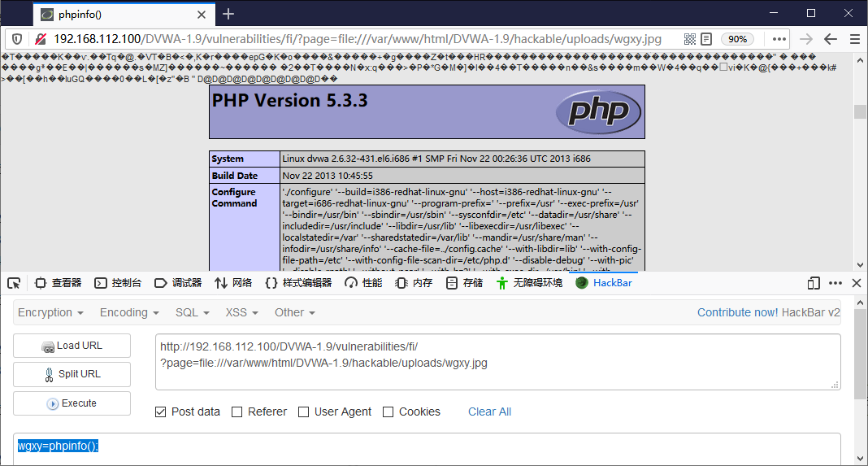
Task: Click the Split URL button
Action: (72, 375)
